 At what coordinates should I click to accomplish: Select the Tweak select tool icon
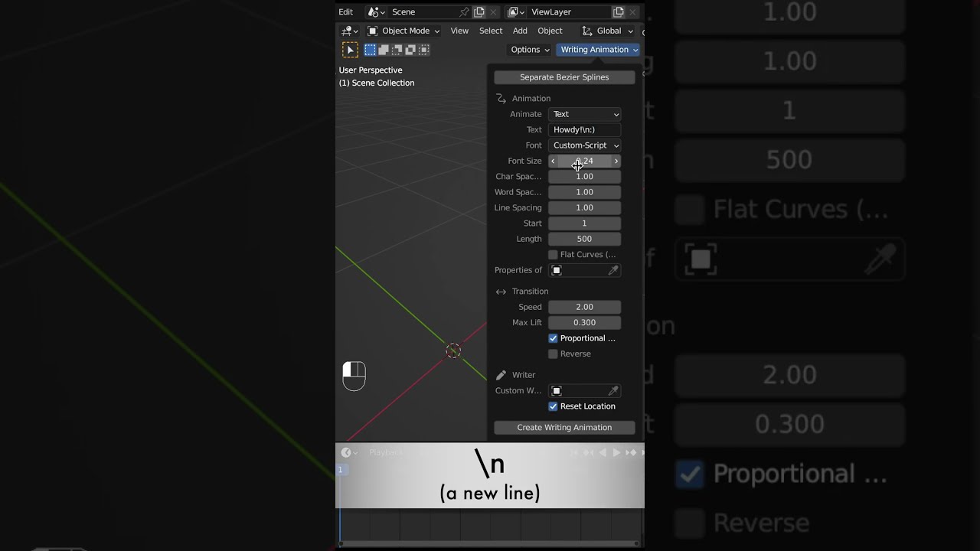(350, 50)
